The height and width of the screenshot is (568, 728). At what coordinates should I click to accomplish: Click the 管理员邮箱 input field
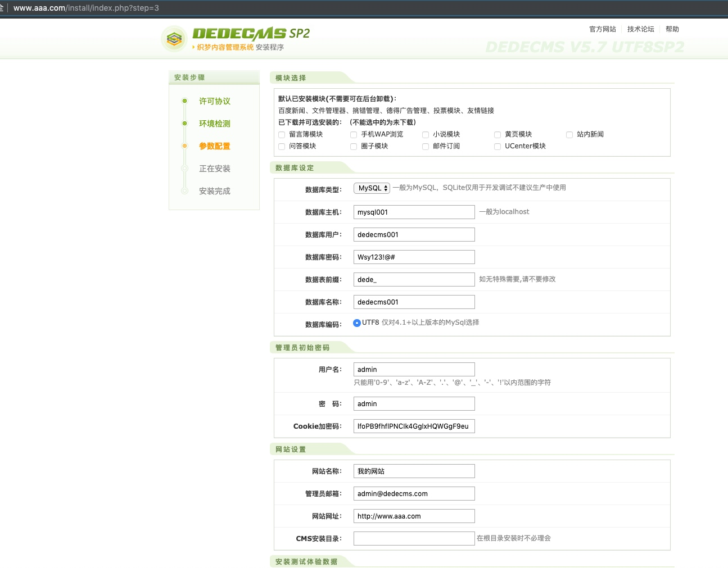click(x=414, y=493)
